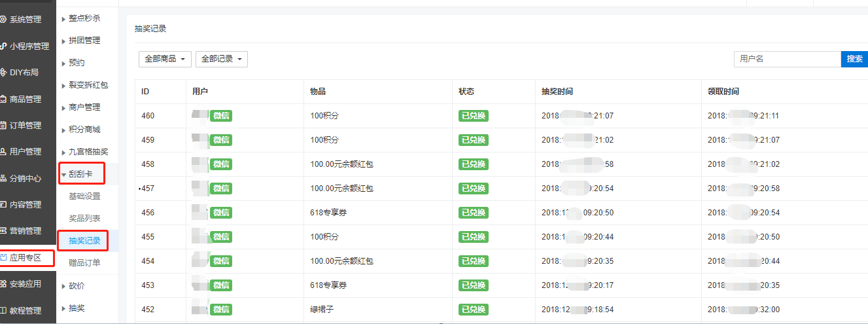Collapse the 刮刮卡 submenu

[x=82, y=174]
